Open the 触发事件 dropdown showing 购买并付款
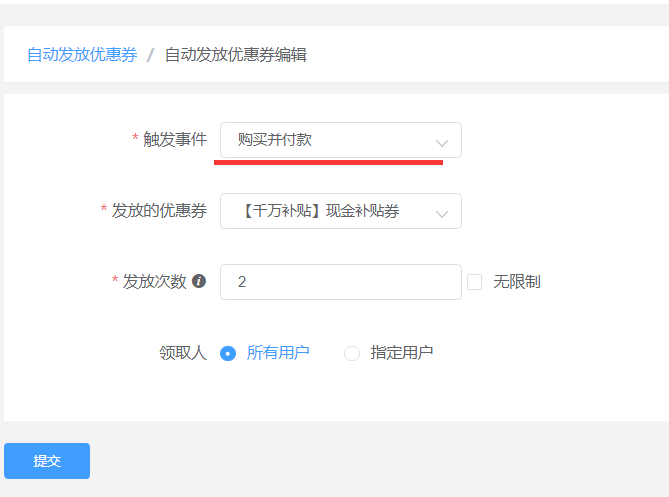Image resolution: width=669 pixels, height=497 pixels. (340, 140)
